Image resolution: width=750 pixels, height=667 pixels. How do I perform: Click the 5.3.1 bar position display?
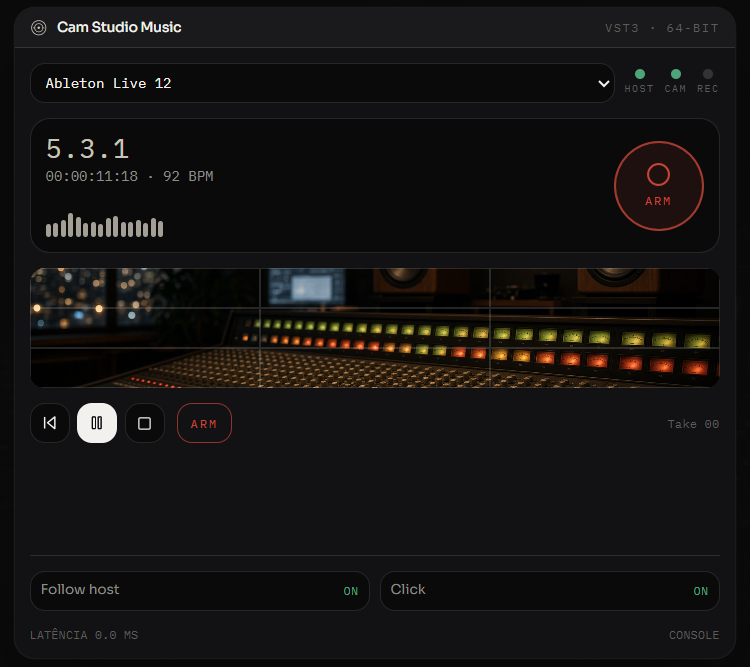tap(88, 149)
